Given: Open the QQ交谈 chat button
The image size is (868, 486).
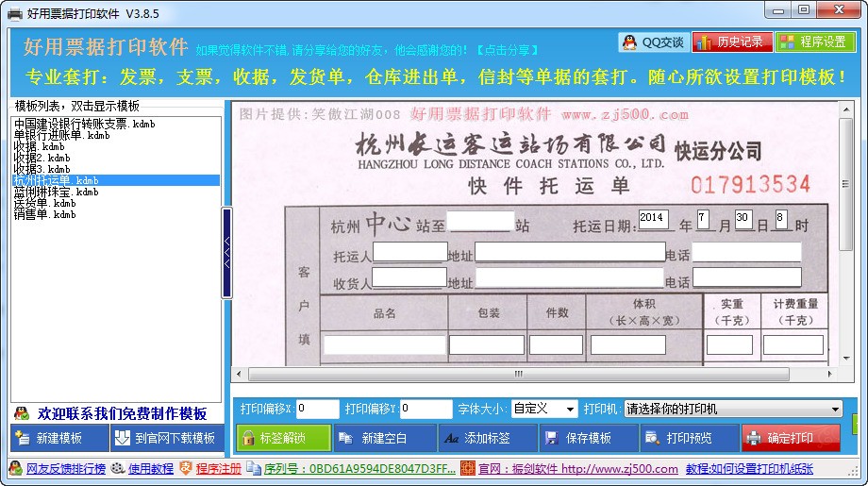Looking at the screenshot, I should (653, 42).
